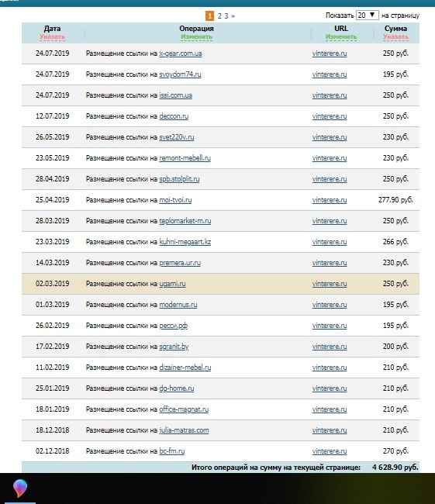Open the sgranit.by link

[x=174, y=347]
